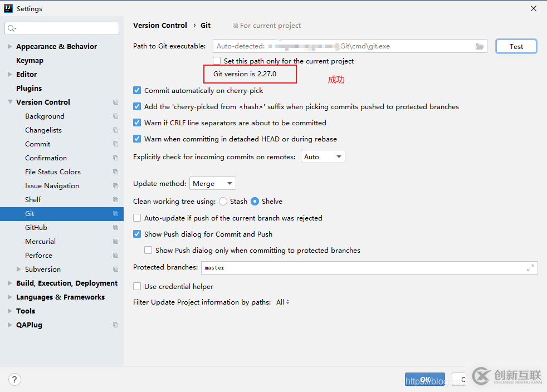Open folder browser for Git executable path
The height and width of the screenshot is (392, 547).
tap(480, 47)
